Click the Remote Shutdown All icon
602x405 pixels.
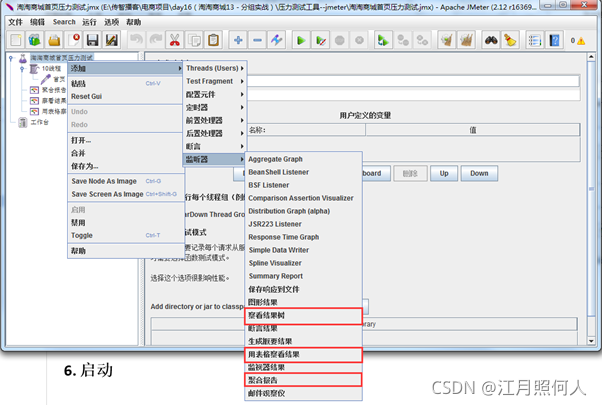[x=422, y=40]
